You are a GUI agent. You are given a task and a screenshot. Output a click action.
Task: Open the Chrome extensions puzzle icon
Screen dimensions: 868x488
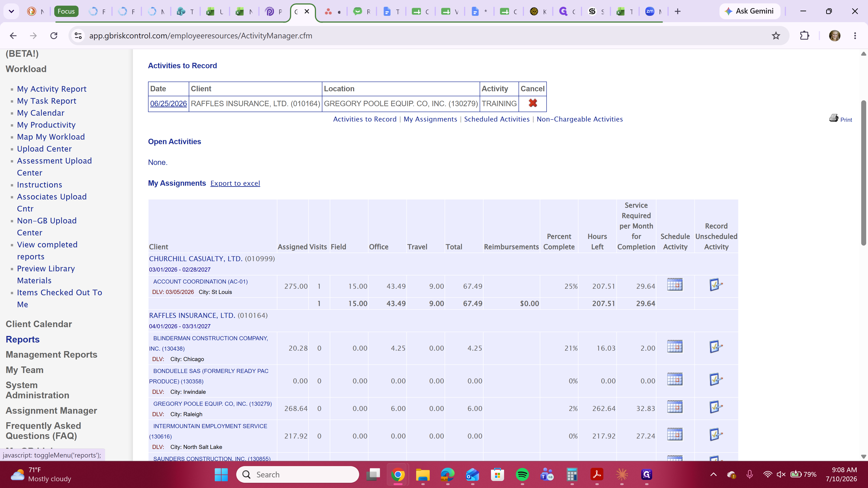click(805, 36)
